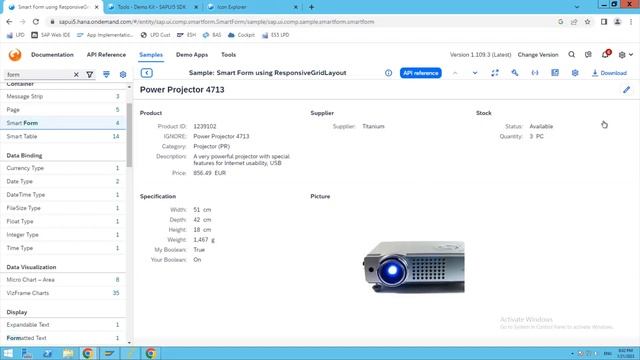The height and width of the screenshot is (360, 640).
Task: Click the sample information icon
Action: 388,73
